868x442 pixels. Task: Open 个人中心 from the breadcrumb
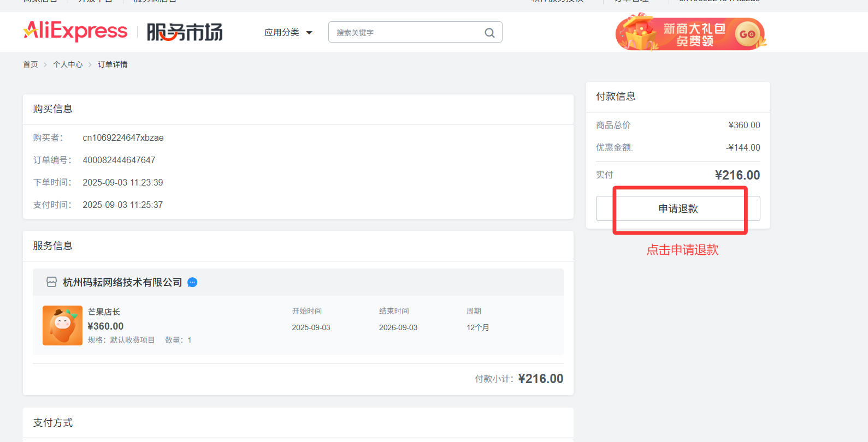click(68, 64)
